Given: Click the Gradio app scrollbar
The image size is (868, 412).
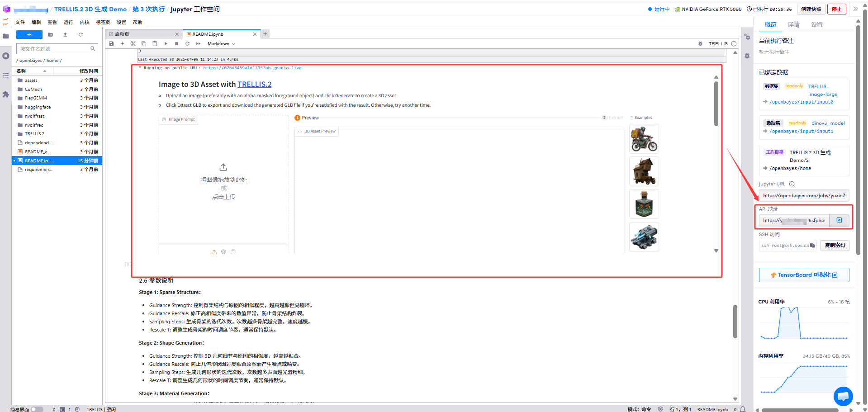Looking at the screenshot, I should click(x=716, y=103).
